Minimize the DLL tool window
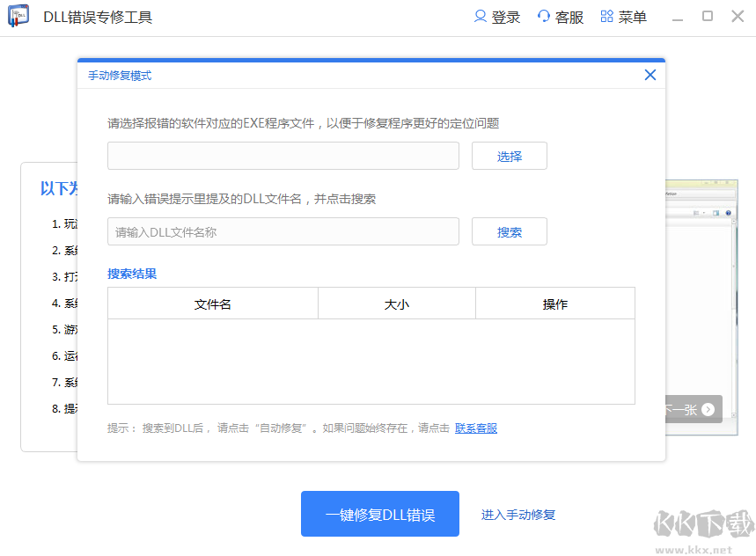The image size is (756, 556). click(x=678, y=17)
